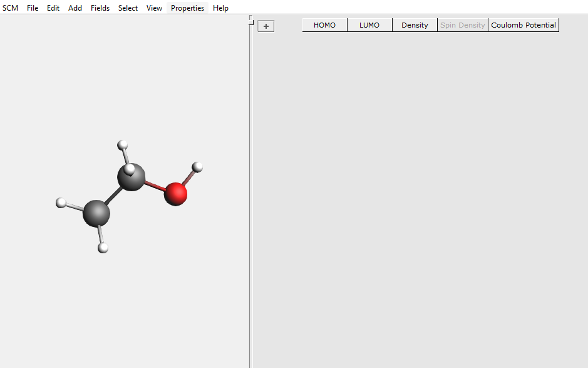Open the Help menu
The width and height of the screenshot is (588, 368).
pyautogui.click(x=220, y=8)
